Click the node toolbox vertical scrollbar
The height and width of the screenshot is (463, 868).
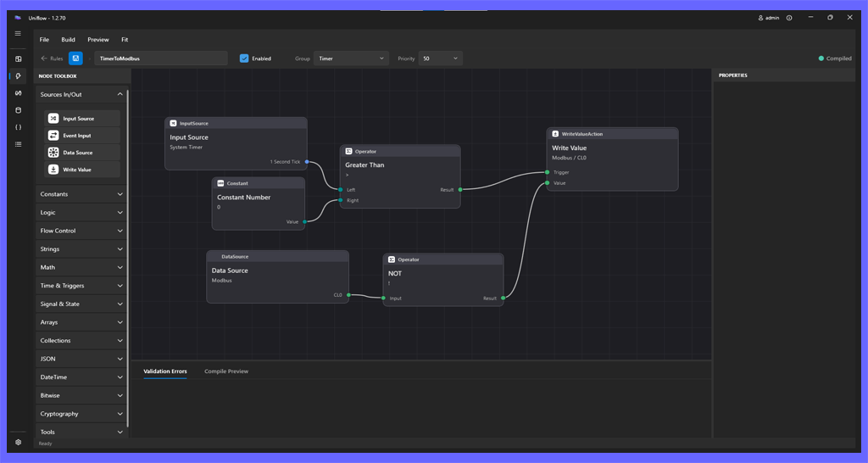tap(129, 258)
